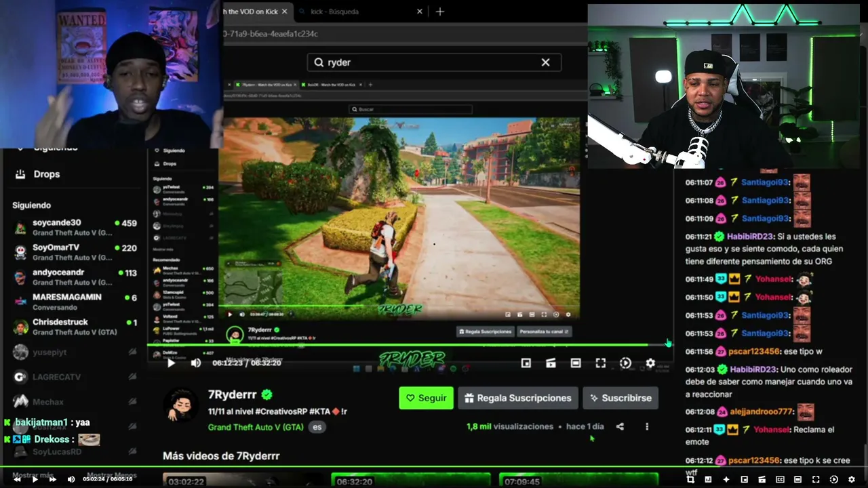
Task: Open offline LAGRECATV channel
Action: (x=75, y=377)
